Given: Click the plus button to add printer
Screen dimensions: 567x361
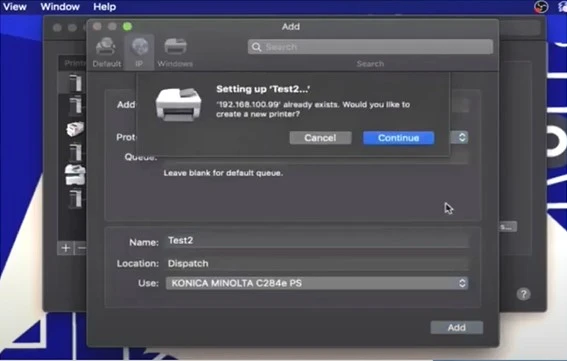Looking at the screenshot, I should 65,248.
